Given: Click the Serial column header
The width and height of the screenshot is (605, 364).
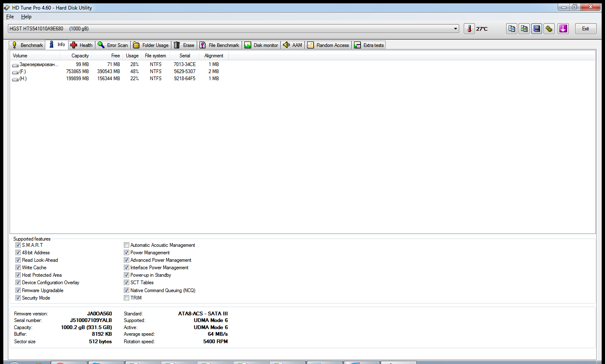Looking at the screenshot, I should click(x=185, y=56).
